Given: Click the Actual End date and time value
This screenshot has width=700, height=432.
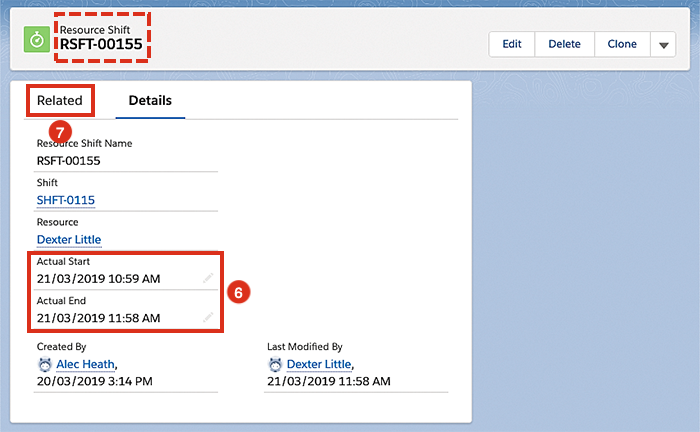Looking at the screenshot, I should click(x=98, y=318).
